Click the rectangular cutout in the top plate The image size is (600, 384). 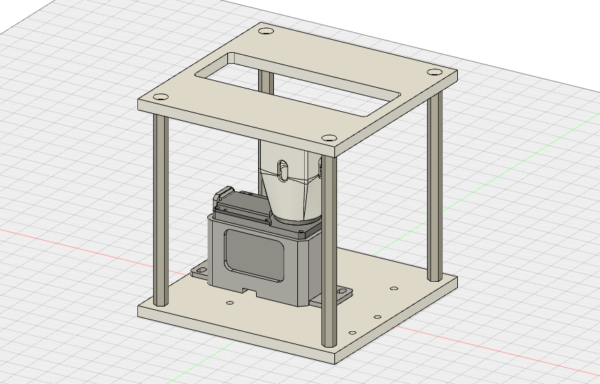pos(298,85)
